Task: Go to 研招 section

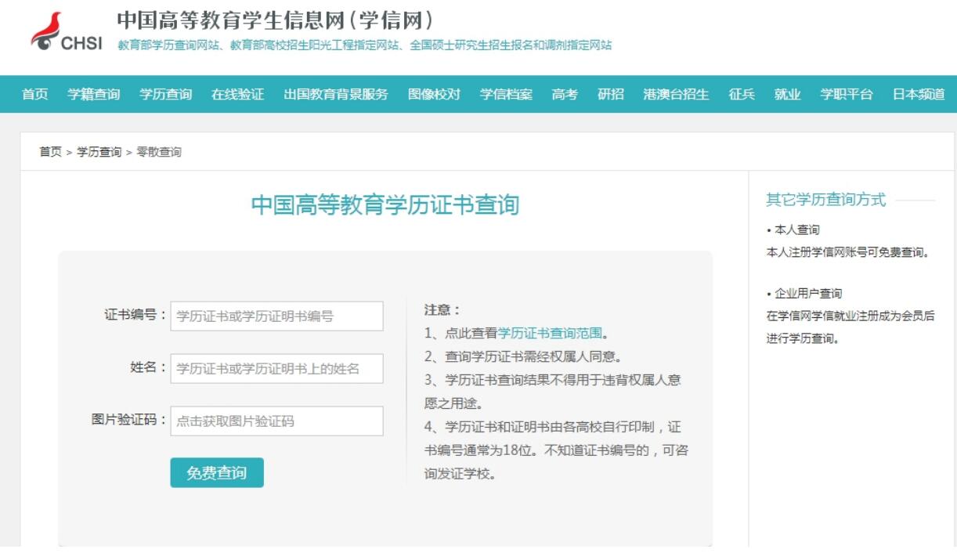Action: [x=611, y=94]
